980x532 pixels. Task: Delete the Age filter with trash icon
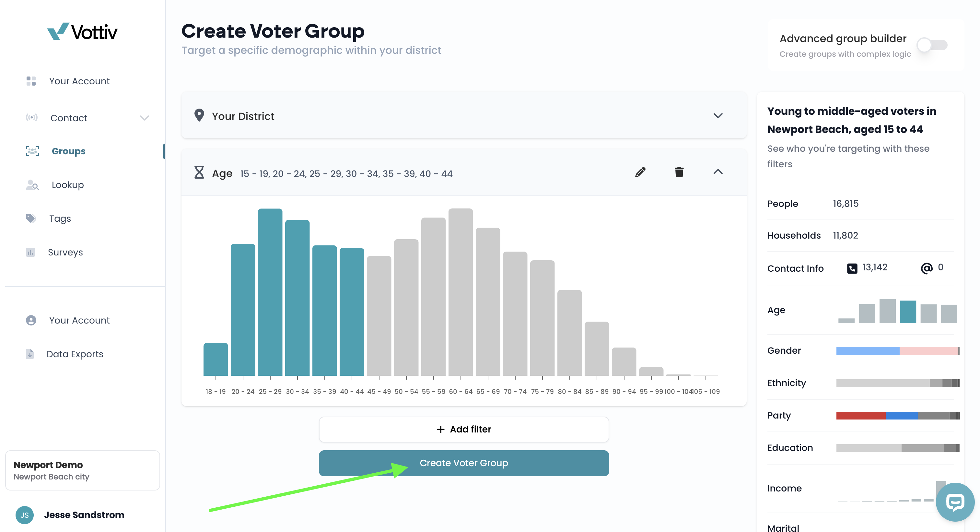click(x=679, y=172)
